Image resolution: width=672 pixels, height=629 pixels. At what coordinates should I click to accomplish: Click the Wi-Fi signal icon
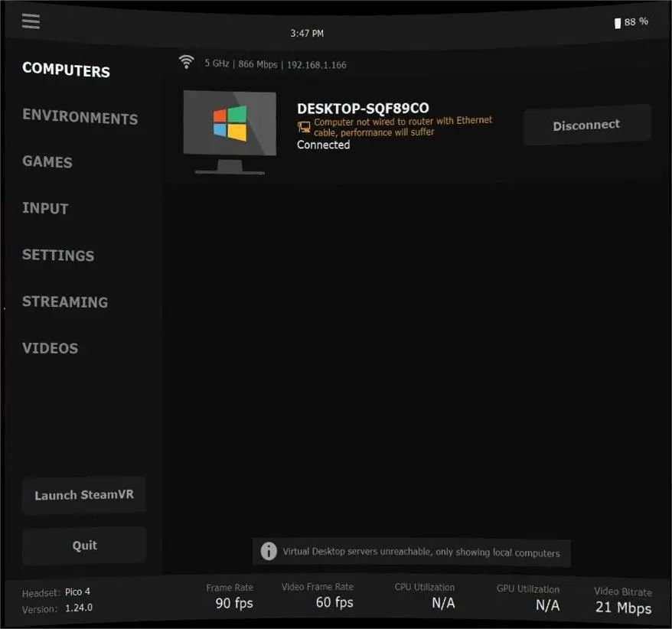(x=187, y=62)
